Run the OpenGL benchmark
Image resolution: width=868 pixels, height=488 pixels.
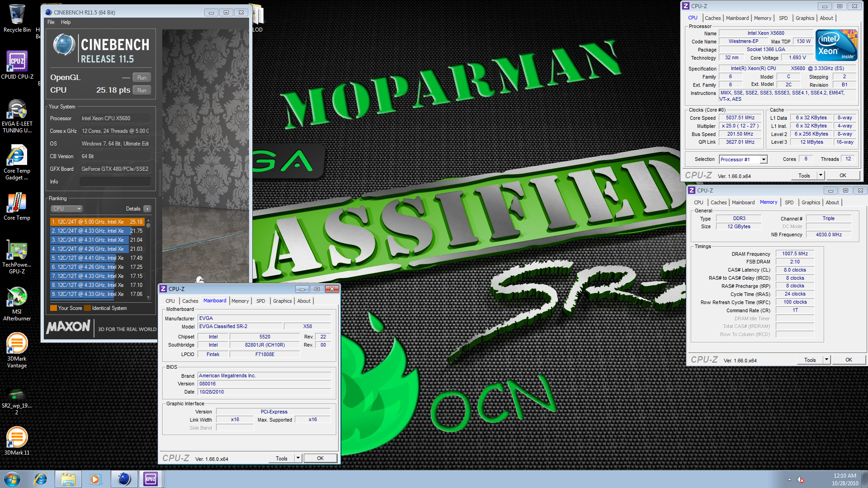pyautogui.click(x=142, y=78)
